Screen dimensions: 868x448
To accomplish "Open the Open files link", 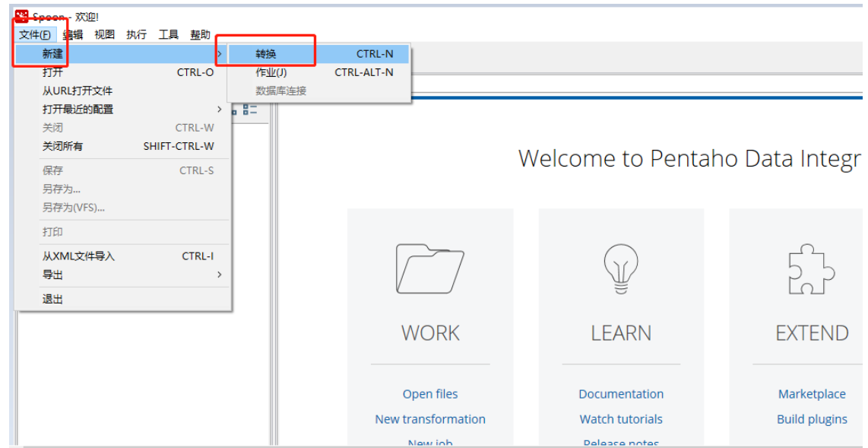I will [430, 394].
